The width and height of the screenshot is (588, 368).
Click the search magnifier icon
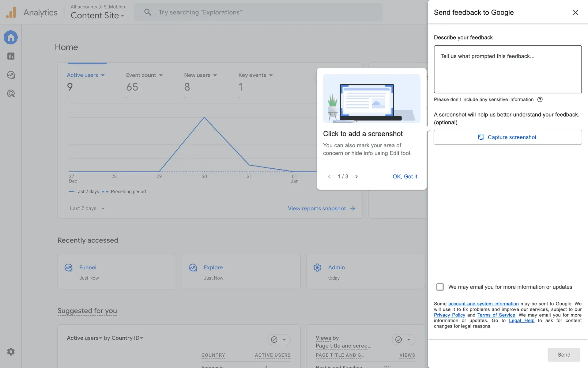tap(148, 12)
